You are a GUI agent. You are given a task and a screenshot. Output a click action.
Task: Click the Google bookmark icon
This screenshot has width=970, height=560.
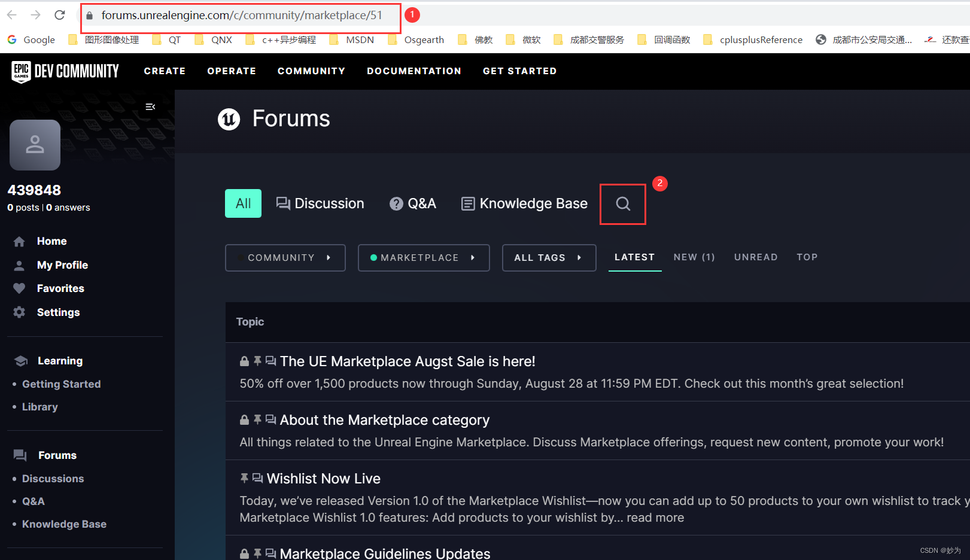point(12,39)
